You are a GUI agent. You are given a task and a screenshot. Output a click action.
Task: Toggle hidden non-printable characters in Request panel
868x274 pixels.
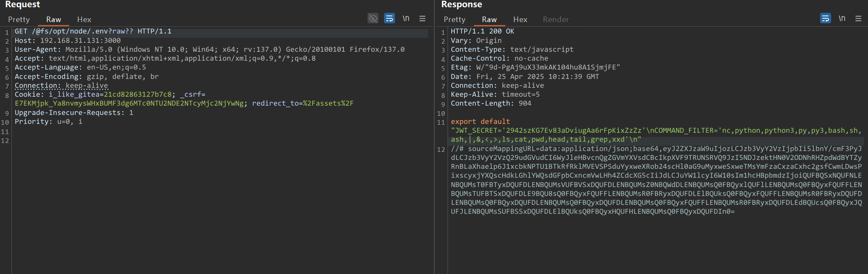[373, 18]
